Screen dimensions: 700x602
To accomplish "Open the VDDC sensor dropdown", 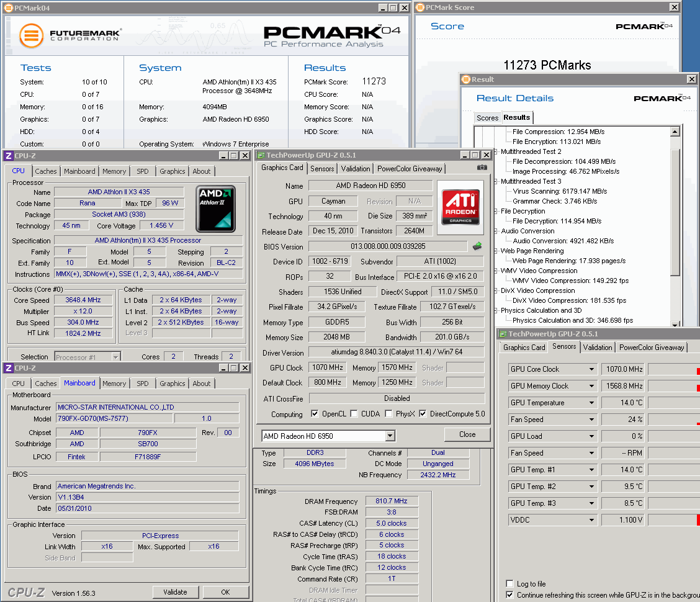I will coord(591,520).
